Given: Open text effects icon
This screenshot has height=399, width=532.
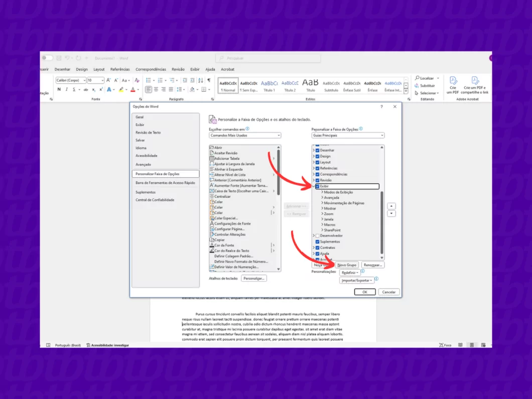Looking at the screenshot, I should click(109, 89).
